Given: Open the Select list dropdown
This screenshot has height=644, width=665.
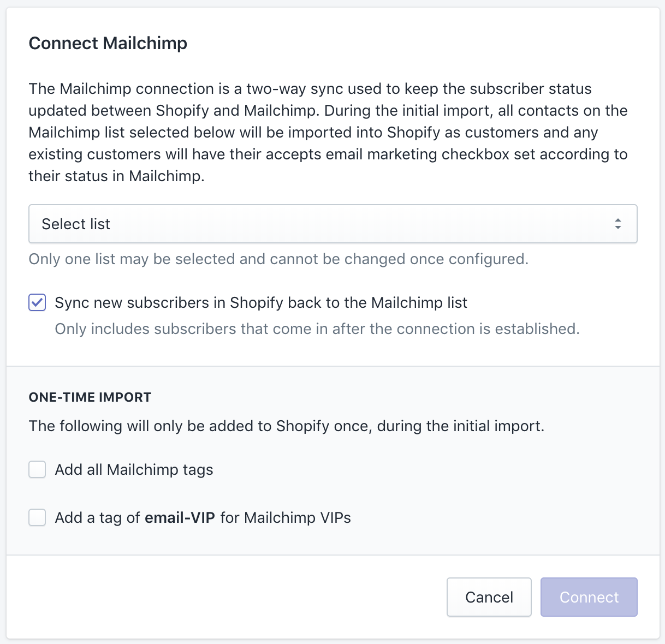Looking at the screenshot, I should pos(332,224).
